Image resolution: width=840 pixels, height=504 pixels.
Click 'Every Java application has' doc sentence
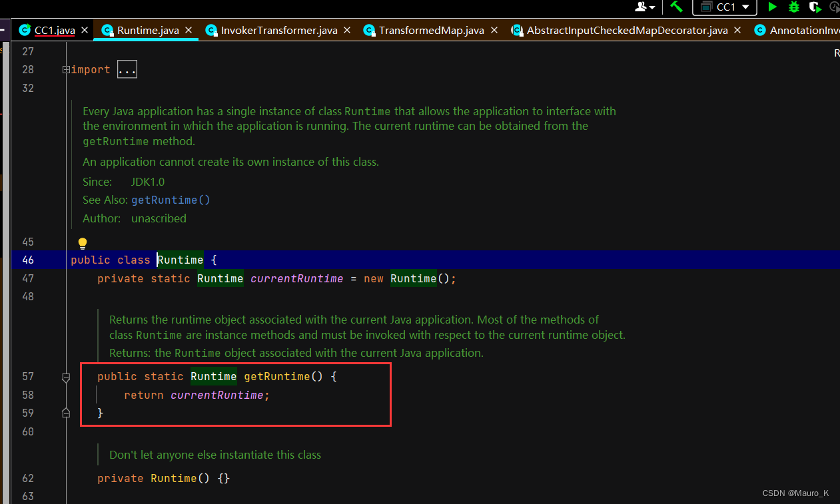(x=349, y=126)
